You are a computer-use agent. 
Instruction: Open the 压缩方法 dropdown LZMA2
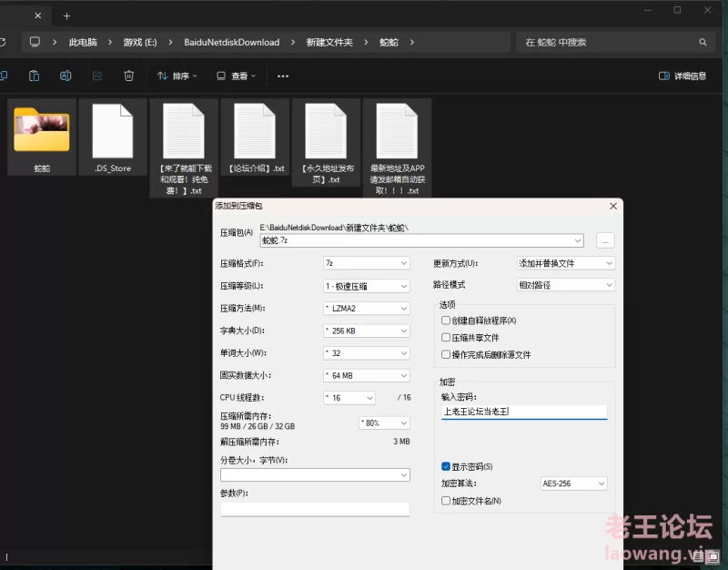367,309
